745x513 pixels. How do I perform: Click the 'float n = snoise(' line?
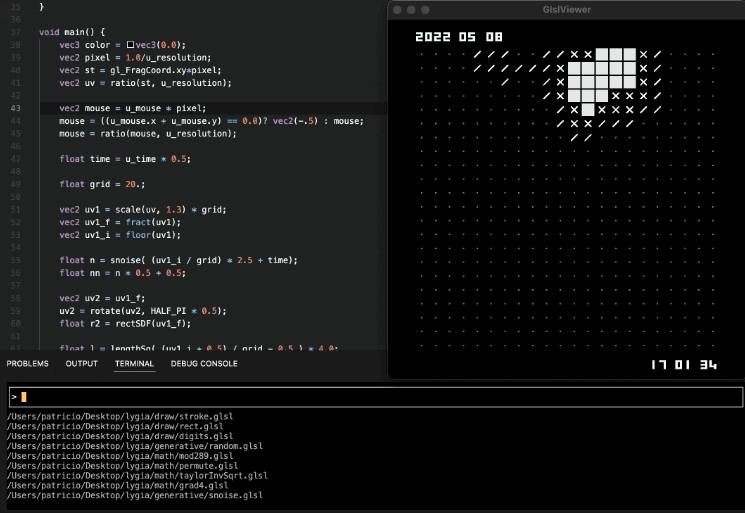[x=179, y=260]
